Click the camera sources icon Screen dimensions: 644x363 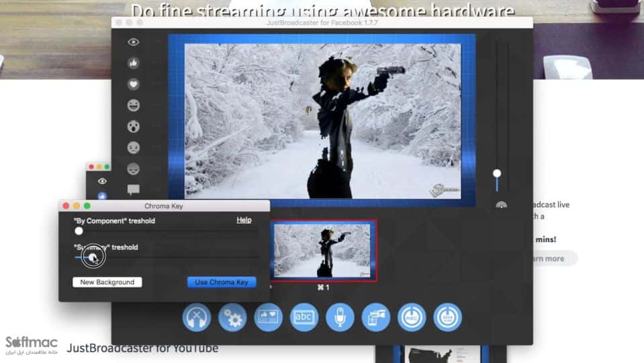(376, 317)
